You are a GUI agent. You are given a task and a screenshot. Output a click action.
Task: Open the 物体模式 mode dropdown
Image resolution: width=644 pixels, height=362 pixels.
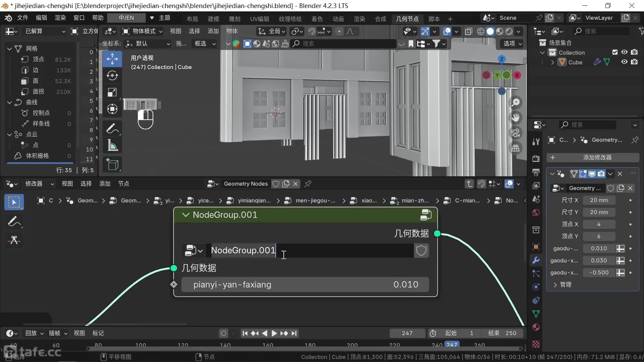point(143,31)
